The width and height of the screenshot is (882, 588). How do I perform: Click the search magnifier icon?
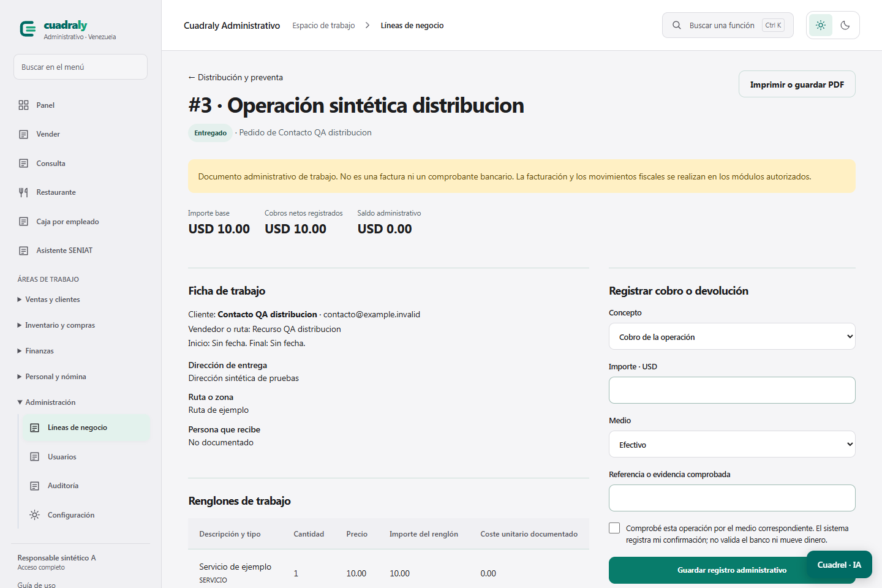[677, 25]
